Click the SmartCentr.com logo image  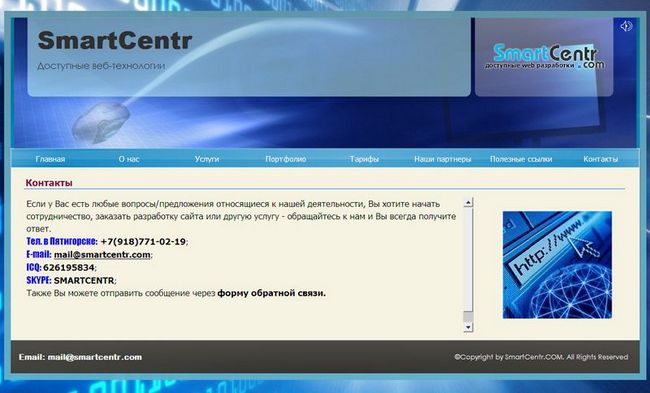[x=545, y=57]
